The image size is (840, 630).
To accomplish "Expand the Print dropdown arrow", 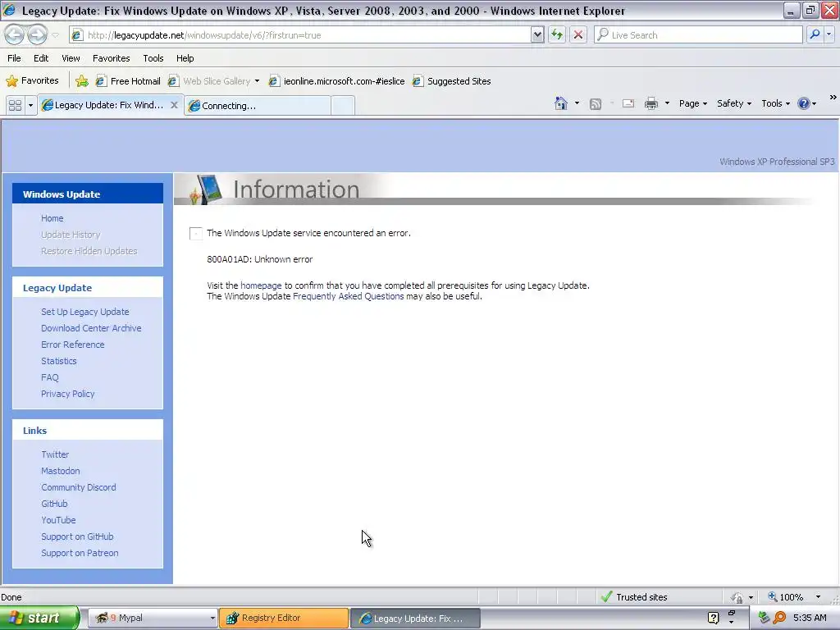I will [667, 103].
